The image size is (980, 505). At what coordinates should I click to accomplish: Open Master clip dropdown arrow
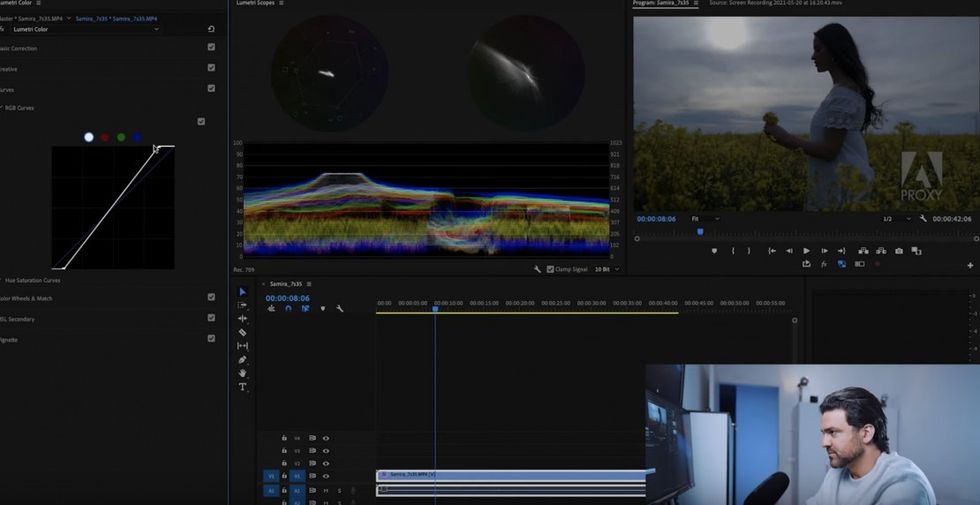tap(68, 19)
